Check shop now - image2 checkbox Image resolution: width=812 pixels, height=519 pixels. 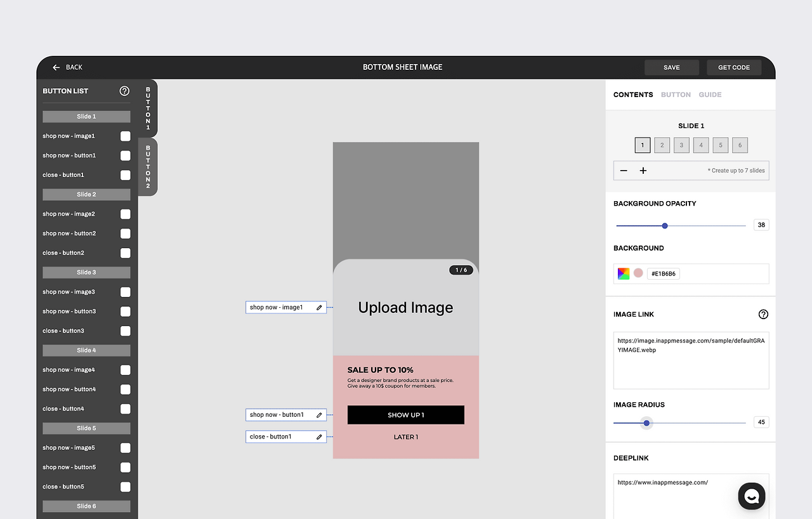pos(126,214)
